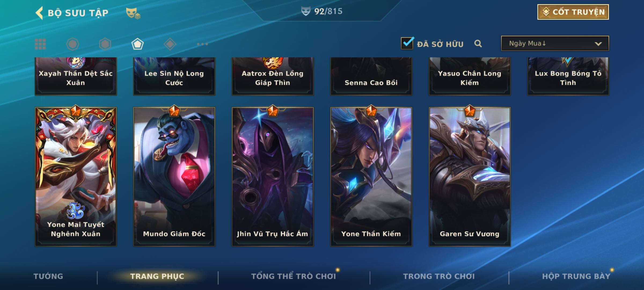Open the Mundo Giám Đốc skin card
644x290 pixels.
[x=174, y=177]
